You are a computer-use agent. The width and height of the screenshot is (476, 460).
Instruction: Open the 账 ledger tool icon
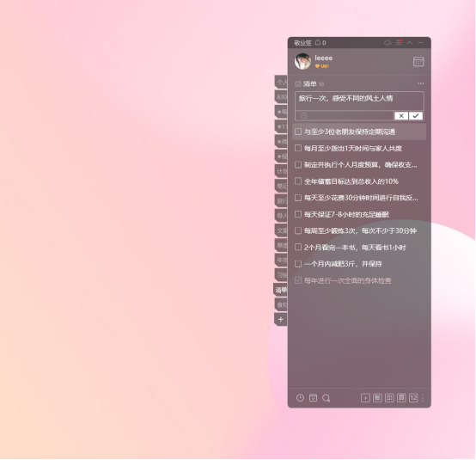(377, 398)
